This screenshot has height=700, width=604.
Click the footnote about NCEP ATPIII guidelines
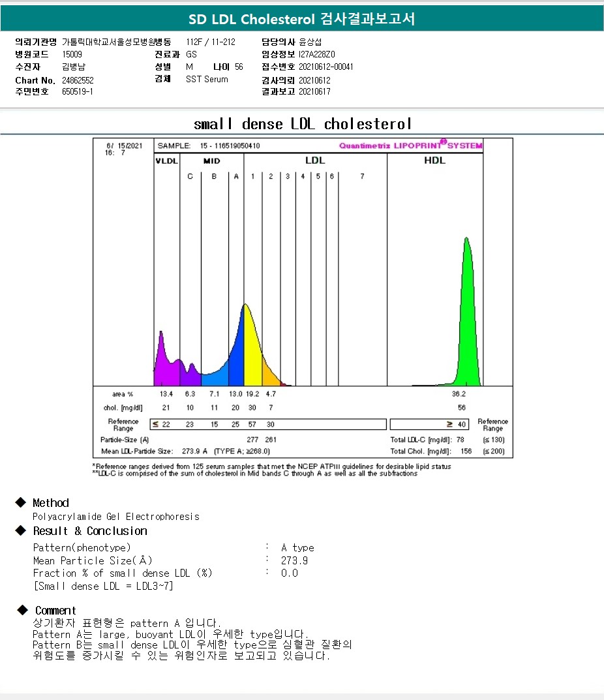tap(272, 466)
